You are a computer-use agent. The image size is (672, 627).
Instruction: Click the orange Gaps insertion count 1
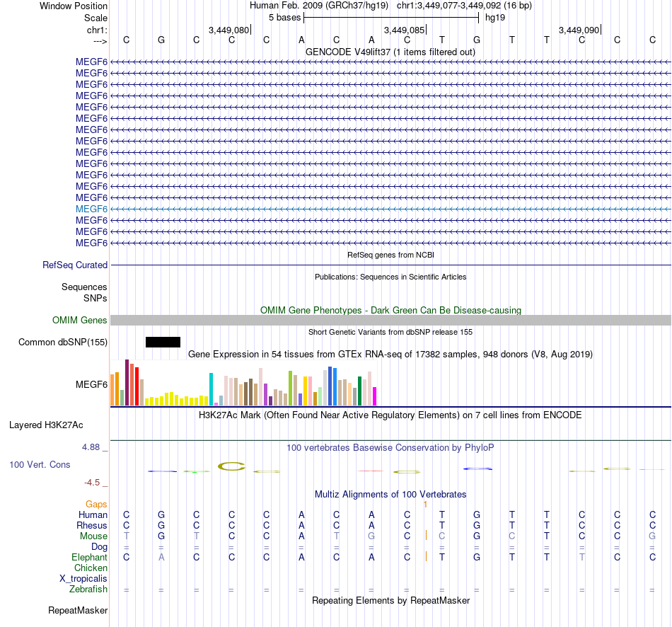click(x=425, y=505)
